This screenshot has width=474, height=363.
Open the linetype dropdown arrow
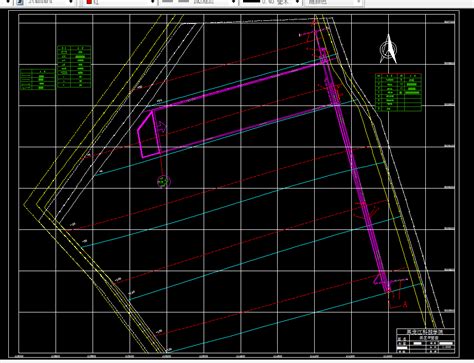pos(233,2)
